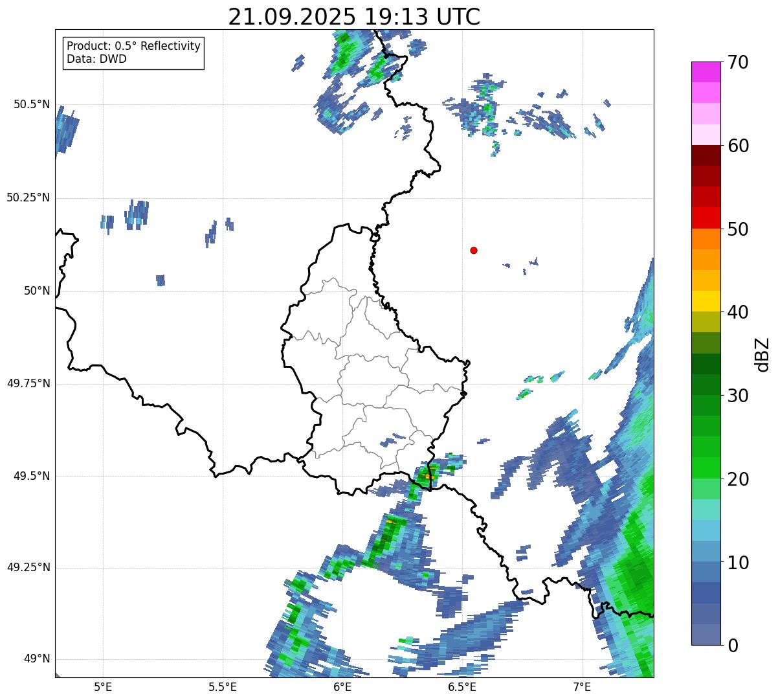Click the latitude label 49.5°N
This screenshot has height=700, width=778.
[x=32, y=476]
